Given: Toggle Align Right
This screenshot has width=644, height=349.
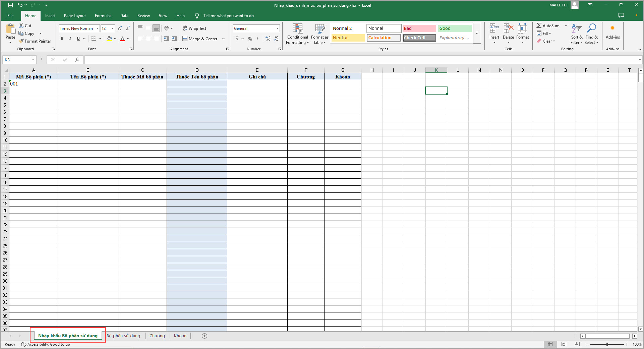Looking at the screenshot, I should (x=156, y=39).
